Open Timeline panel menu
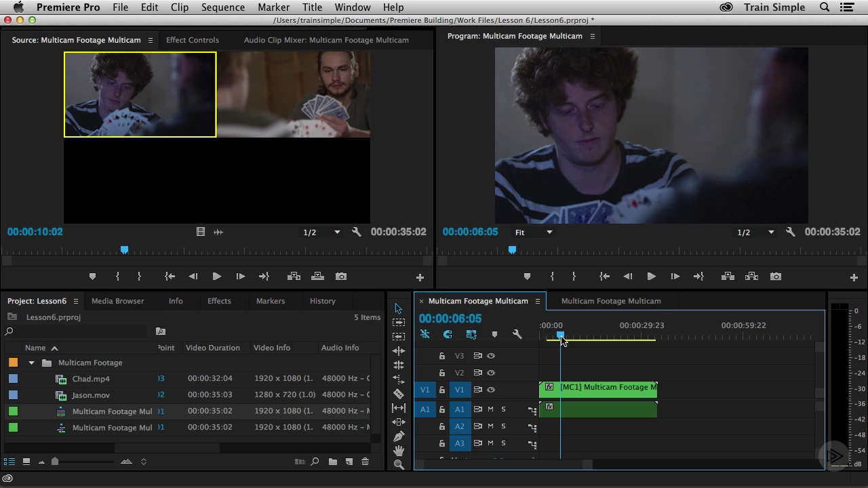Image resolution: width=868 pixels, height=488 pixels. [x=537, y=301]
